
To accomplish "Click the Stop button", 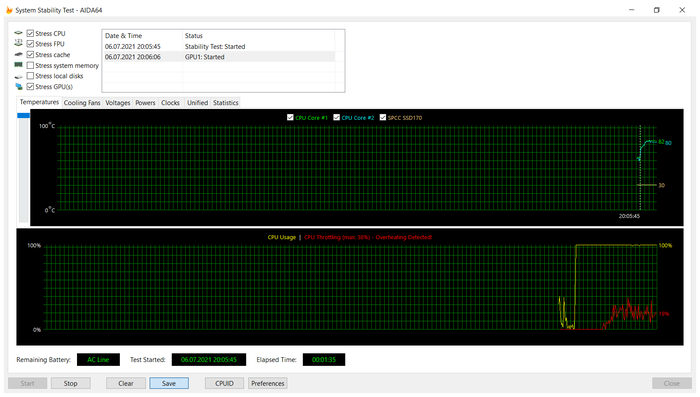I will tap(71, 383).
